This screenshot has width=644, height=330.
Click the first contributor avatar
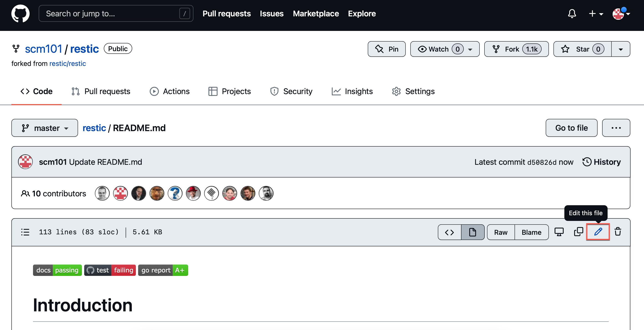(102, 193)
